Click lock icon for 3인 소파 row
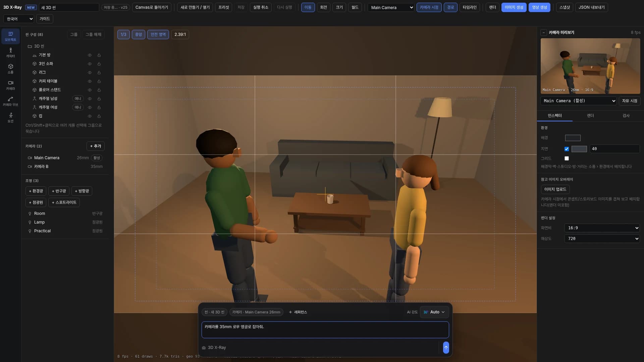644x362 pixels. 99,64
